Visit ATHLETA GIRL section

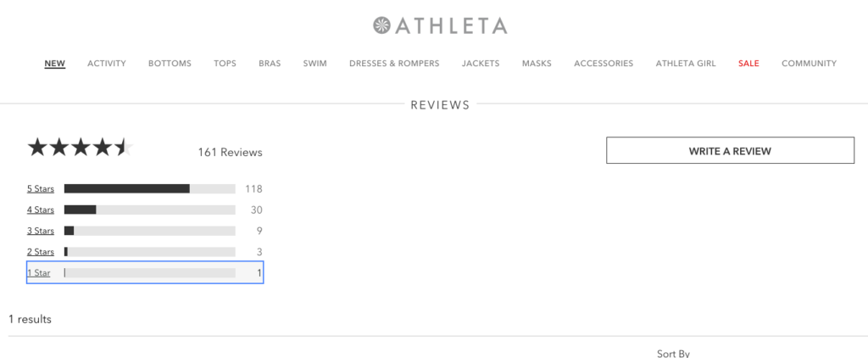[x=686, y=64]
